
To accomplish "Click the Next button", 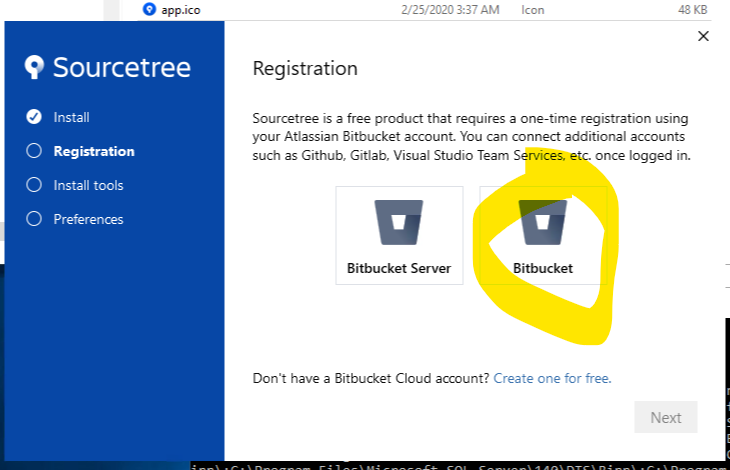I will 666,417.
